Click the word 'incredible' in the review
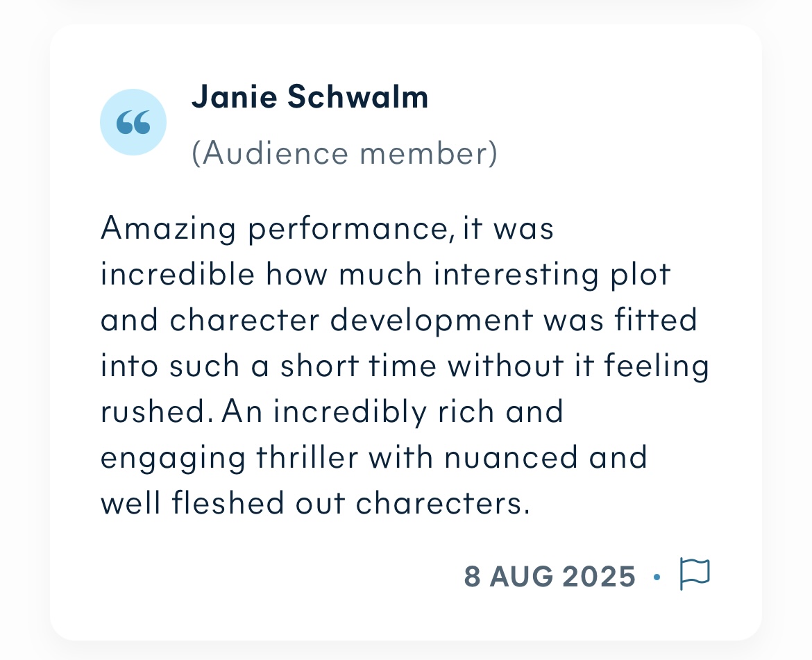The width and height of the screenshot is (812, 660). click(x=177, y=274)
